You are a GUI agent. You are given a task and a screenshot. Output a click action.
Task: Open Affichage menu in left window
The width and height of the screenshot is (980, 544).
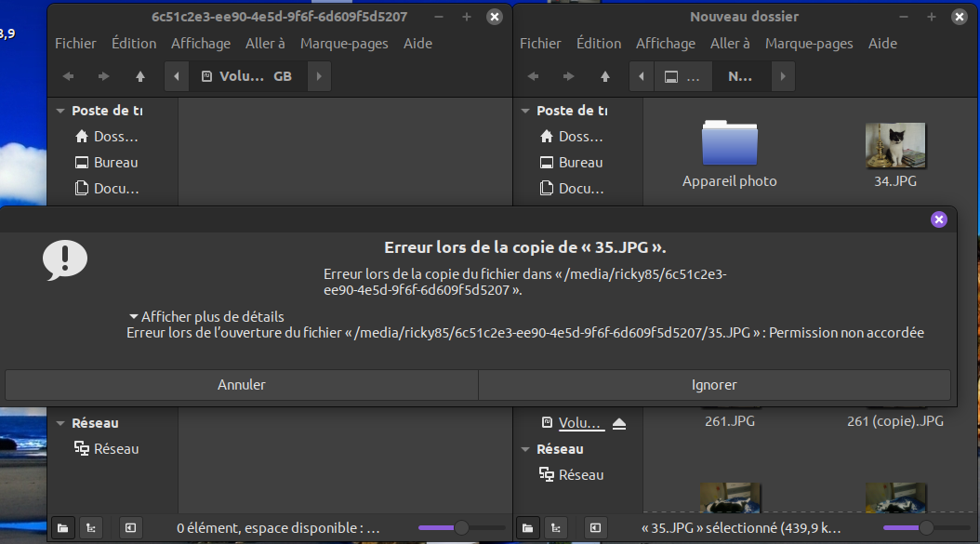click(201, 43)
